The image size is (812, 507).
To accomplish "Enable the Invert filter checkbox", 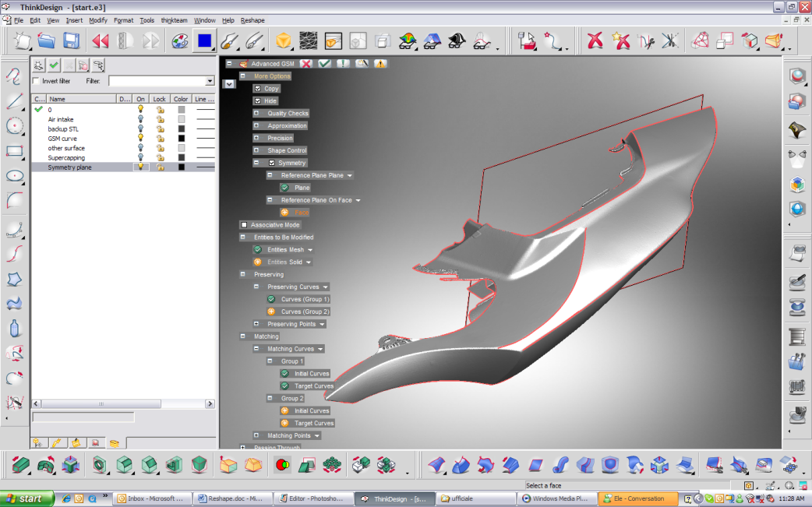I will click(36, 81).
